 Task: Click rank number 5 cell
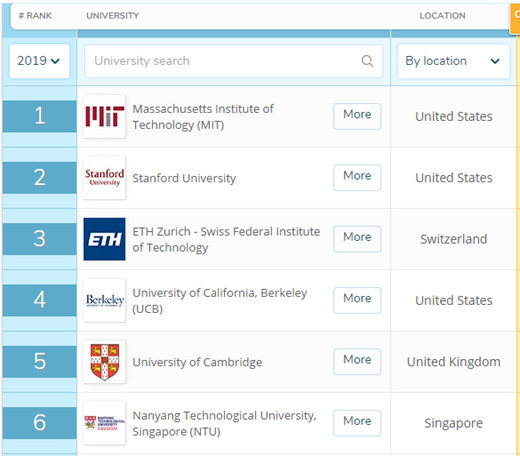pos(40,362)
